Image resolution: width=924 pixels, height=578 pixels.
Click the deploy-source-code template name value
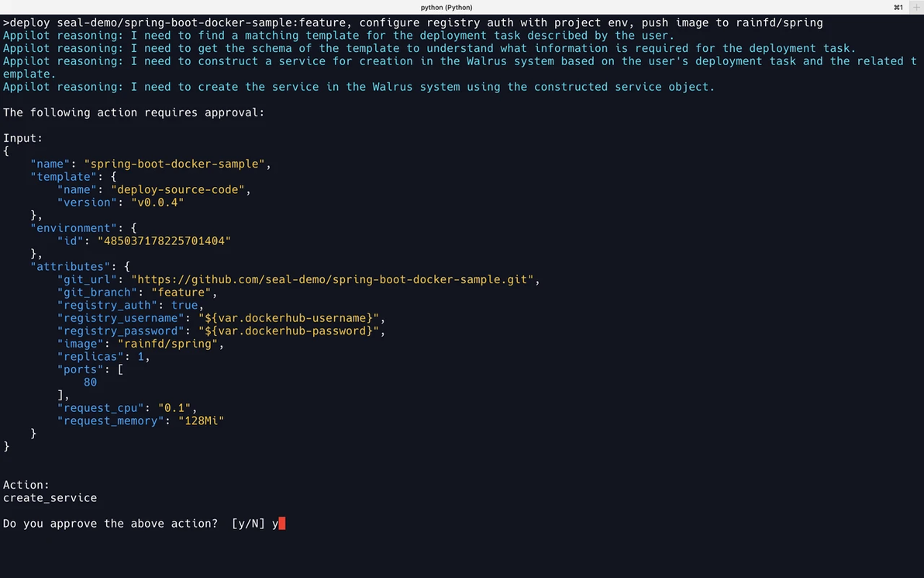tap(178, 189)
